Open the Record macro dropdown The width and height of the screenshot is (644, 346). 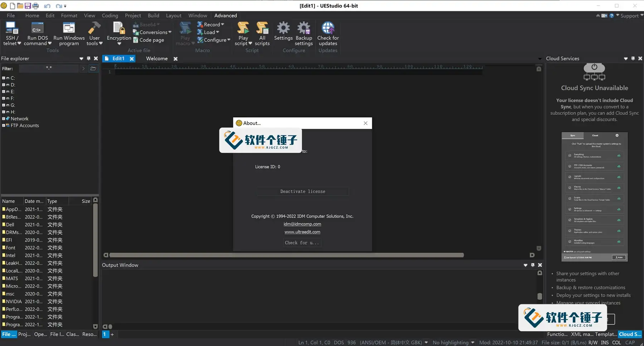pyautogui.click(x=210, y=24)
